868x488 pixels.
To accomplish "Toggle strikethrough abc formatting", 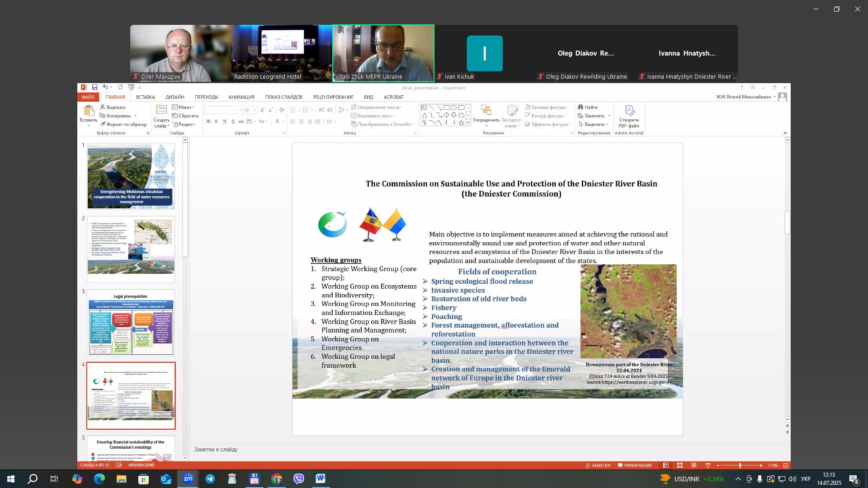I will coord(241,122).
